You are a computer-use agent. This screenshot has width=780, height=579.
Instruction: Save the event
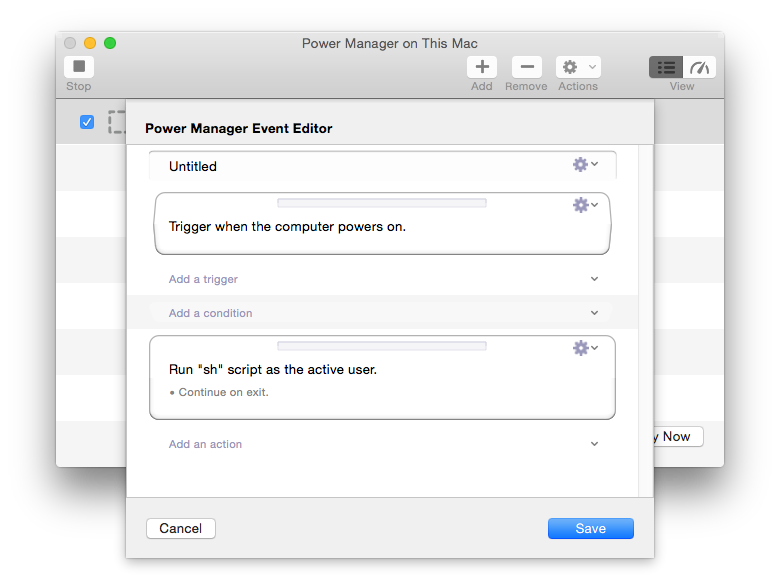point(591,528)
